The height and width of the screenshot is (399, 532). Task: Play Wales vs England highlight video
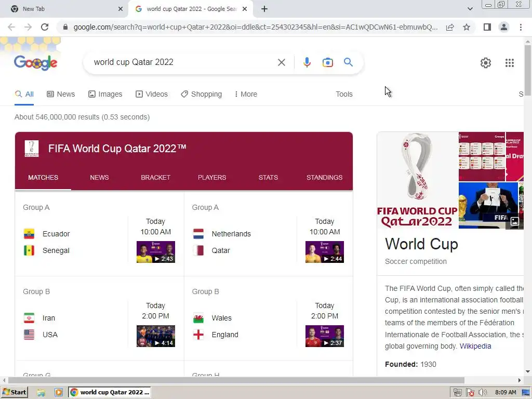324,336
